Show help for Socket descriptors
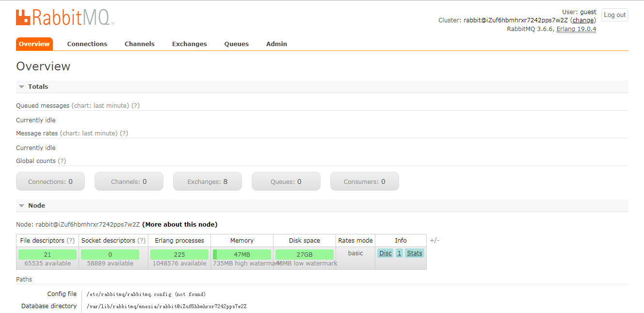Viewport: 644px width, 313px height. [142, 240]
